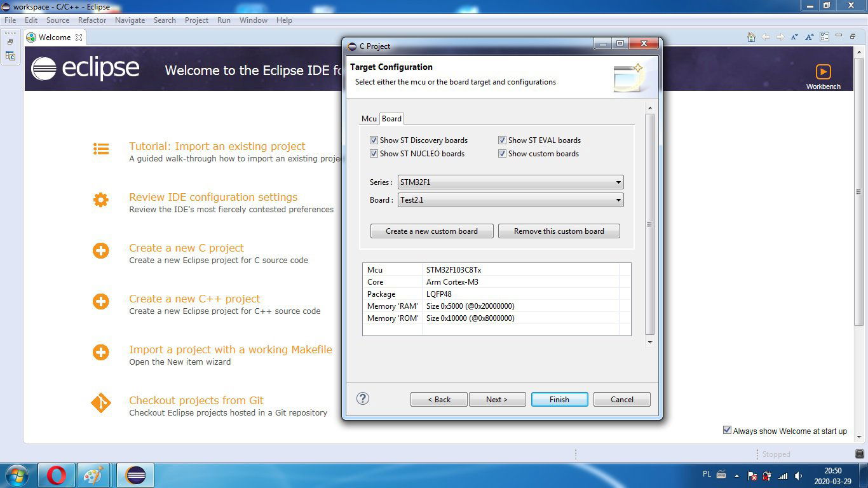Show hidden tray icons with the arrow
868x488 pixels.
click(737, 475)
